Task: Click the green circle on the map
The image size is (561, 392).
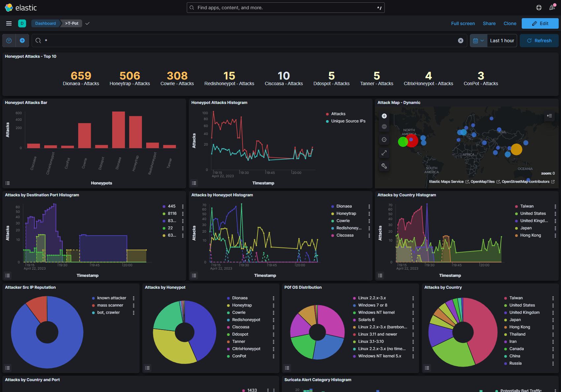Action: (403, 142)
